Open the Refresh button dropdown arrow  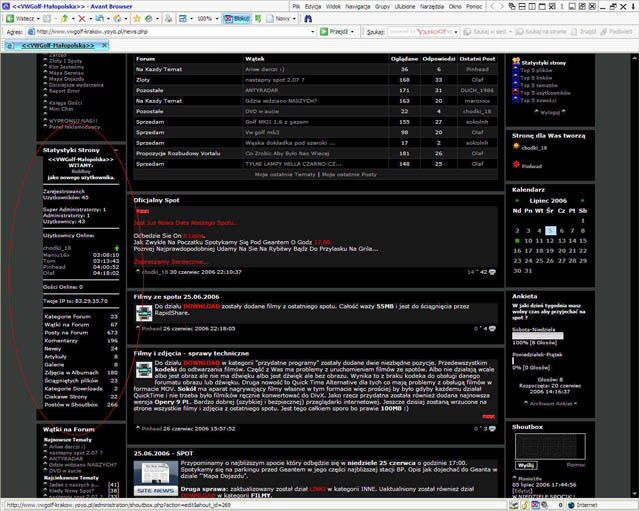[108, 19]
